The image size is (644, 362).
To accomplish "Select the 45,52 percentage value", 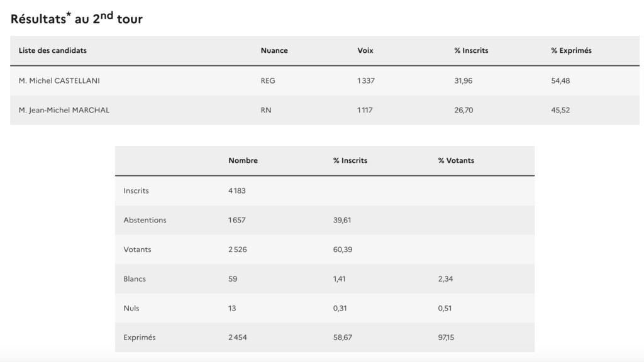I will [560, 110].
